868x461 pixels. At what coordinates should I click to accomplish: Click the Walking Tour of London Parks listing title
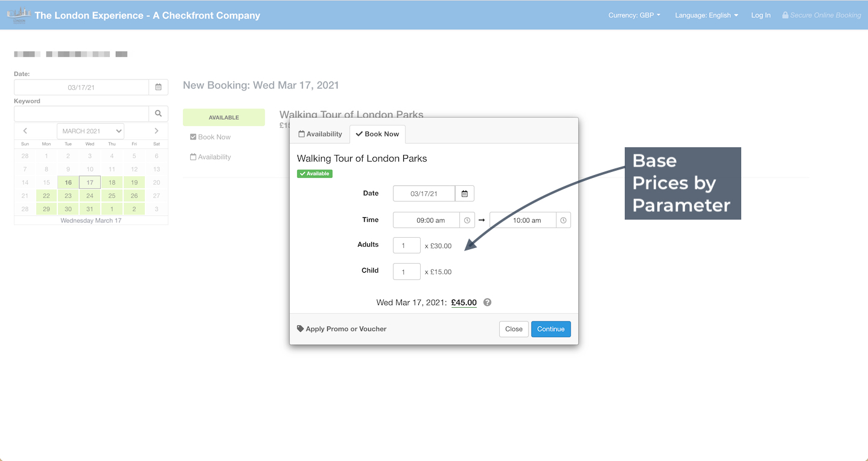click(x=351, y=114)
